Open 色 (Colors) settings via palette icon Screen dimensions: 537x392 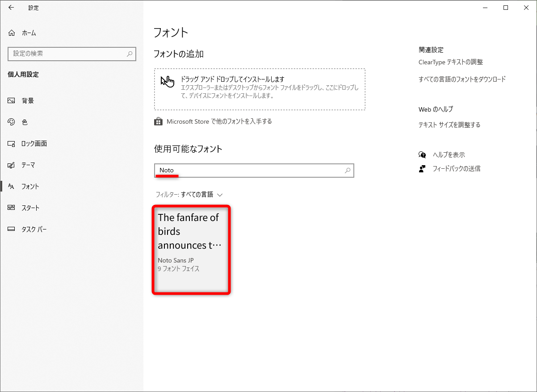click(11, 122)
